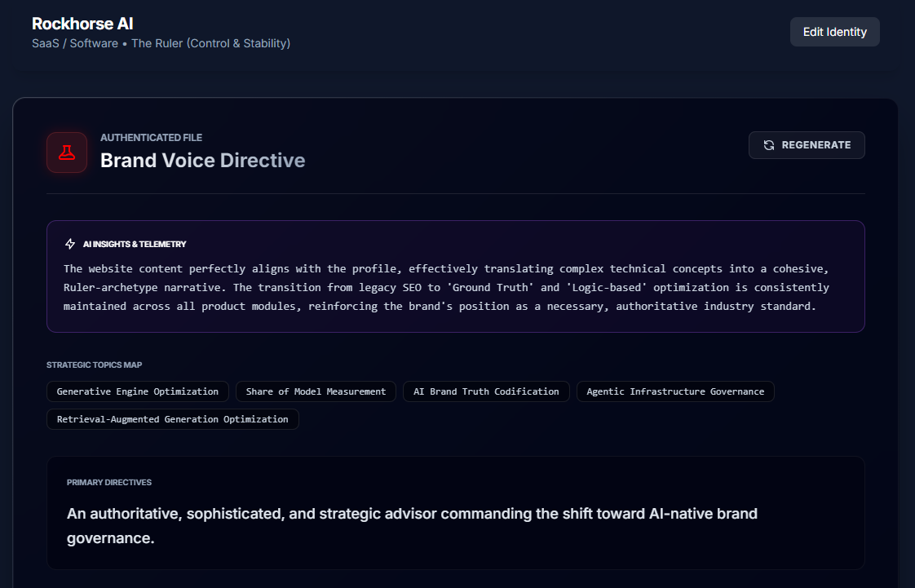The width and height of the screenshot is (915, 588).
Task: Click the AI INSIGHTS & TELEMETRY heading
Action: pos(135,245)
